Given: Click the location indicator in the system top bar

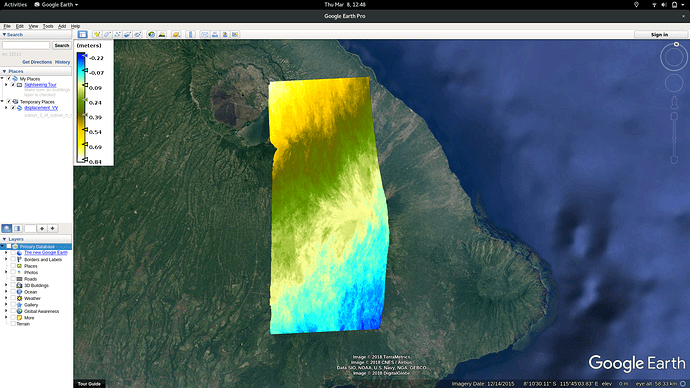Looking at the screenshot, I should [636, 4].
